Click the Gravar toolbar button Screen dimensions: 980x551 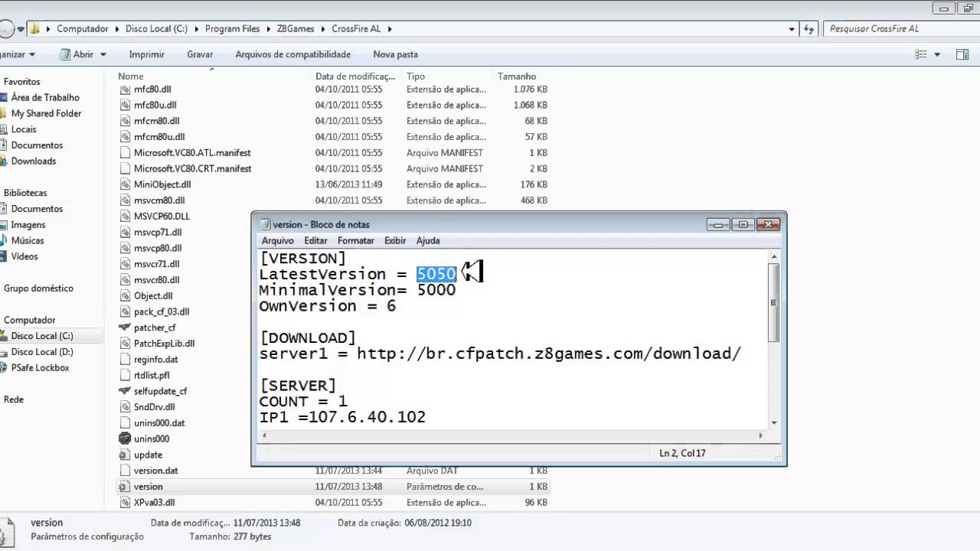200,54
